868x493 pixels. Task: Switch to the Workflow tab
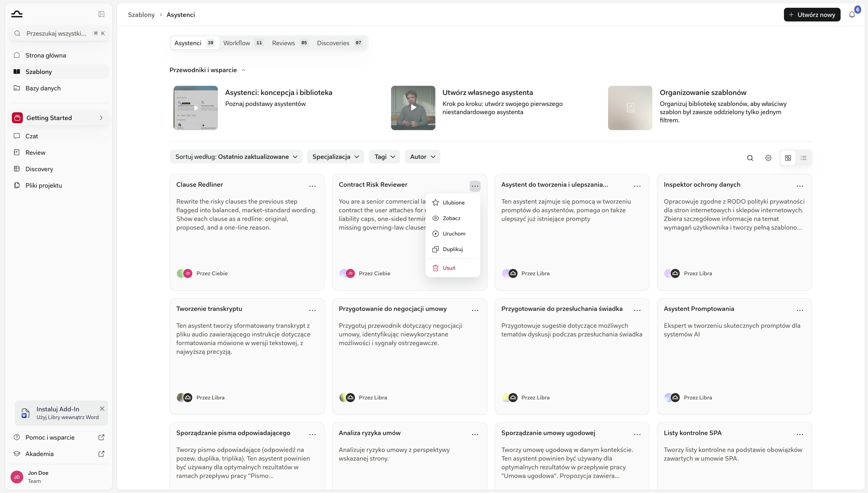pos(243,43)
